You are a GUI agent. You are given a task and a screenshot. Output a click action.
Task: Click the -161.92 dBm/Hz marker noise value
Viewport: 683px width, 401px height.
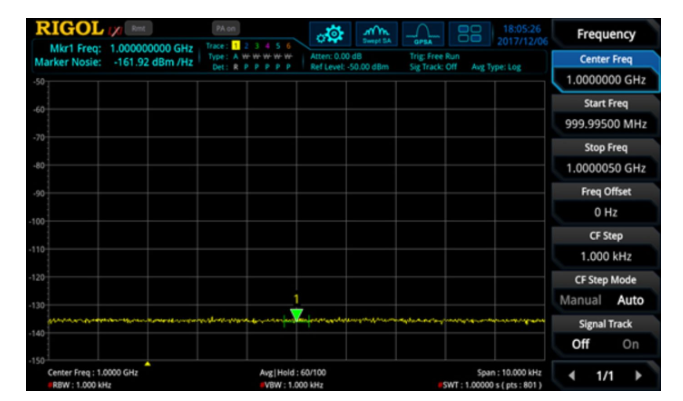(153, 62)
